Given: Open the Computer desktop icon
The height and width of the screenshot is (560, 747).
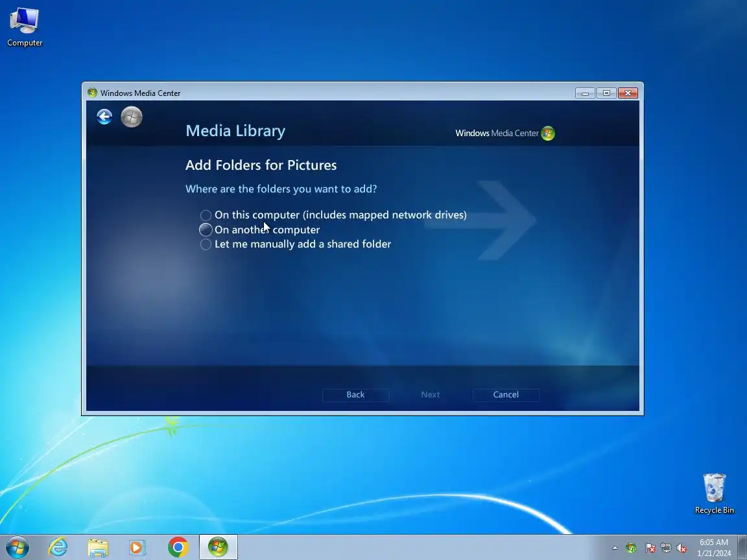Looking at the screenshot, I should coord(24,27).
